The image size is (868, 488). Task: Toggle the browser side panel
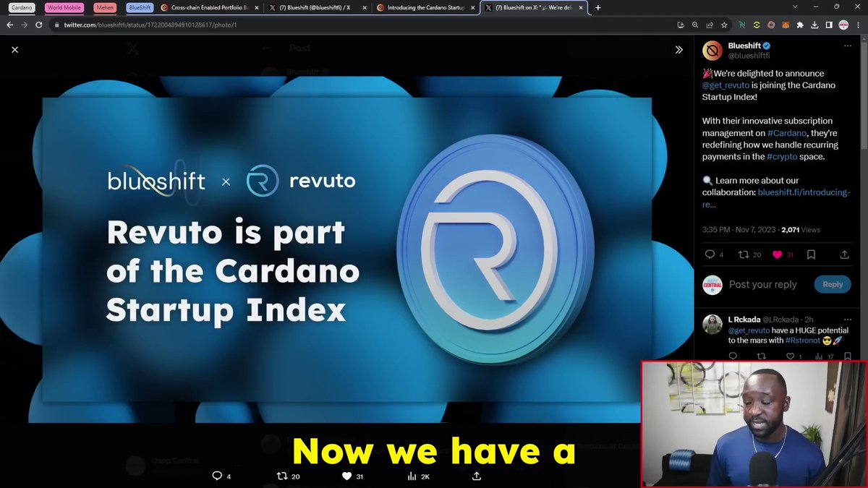(x=829, y=25)
